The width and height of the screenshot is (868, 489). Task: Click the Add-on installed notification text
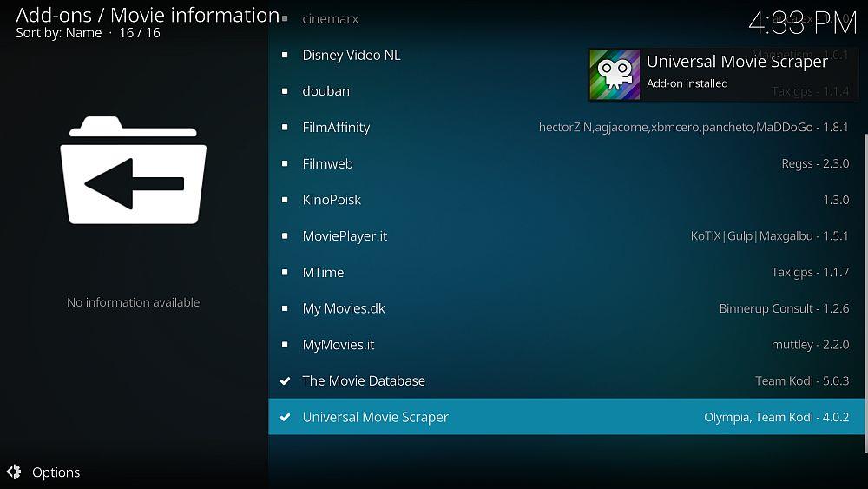pyautogui.click(x=687, y=83)
